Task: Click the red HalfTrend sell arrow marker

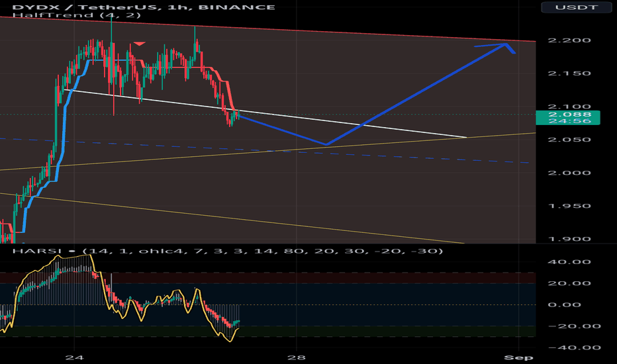Action: 139,44
